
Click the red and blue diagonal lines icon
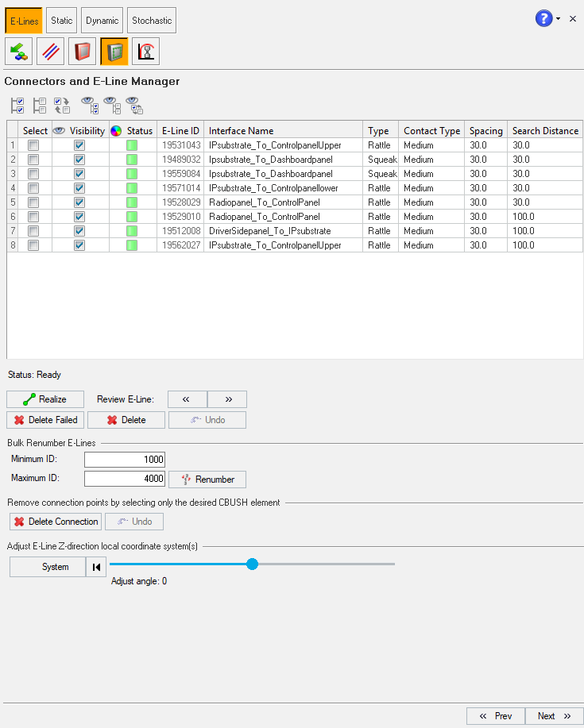point(50,51)
